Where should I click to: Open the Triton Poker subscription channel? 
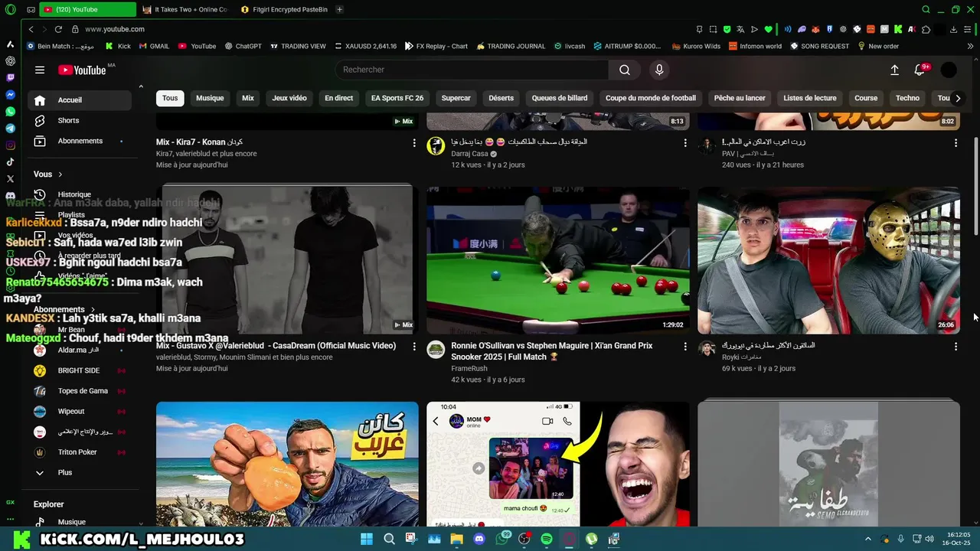(x=80, y=452)
